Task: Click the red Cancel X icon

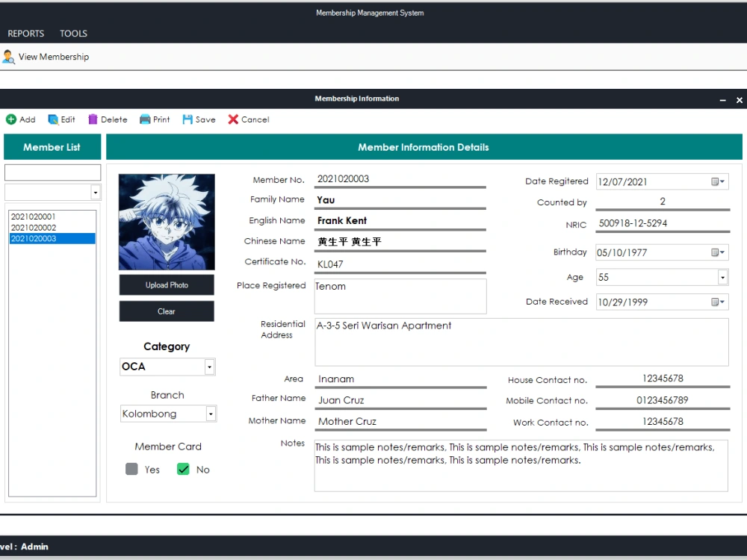Action: click(x=233, y=119)
